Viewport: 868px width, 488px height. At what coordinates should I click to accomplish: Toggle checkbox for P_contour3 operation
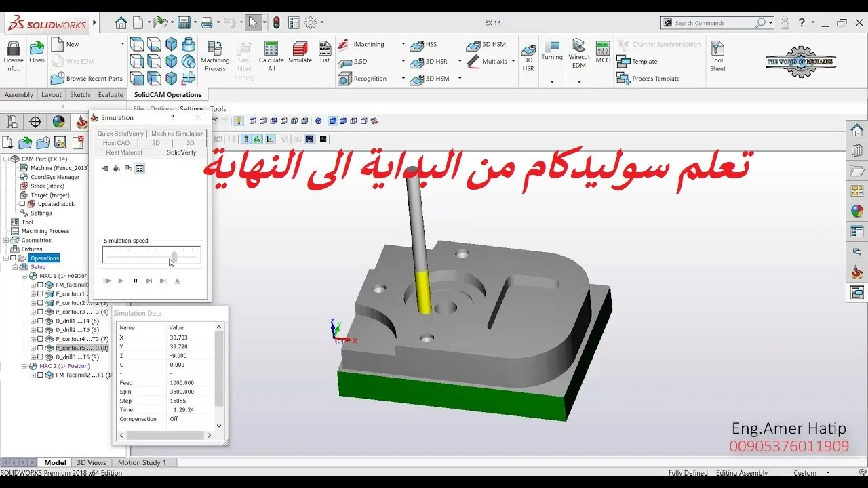point(40,312)
